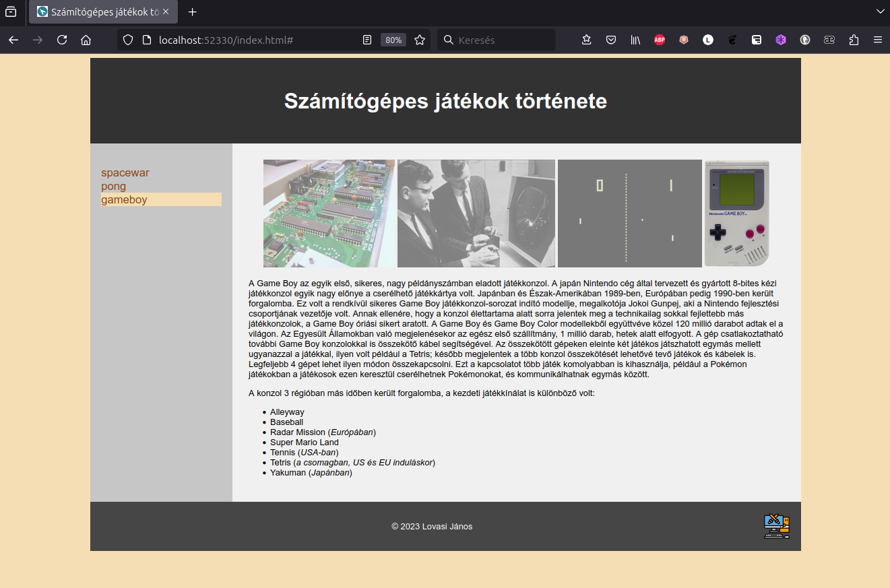Image resolution: width=890 pixels, height=588 pixels.
Task: Click the circuit board photo thumbnail
Action: tap(329, 214)
